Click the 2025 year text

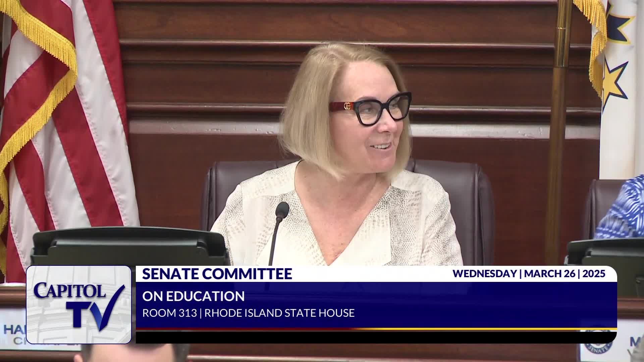tap(594, 274)
